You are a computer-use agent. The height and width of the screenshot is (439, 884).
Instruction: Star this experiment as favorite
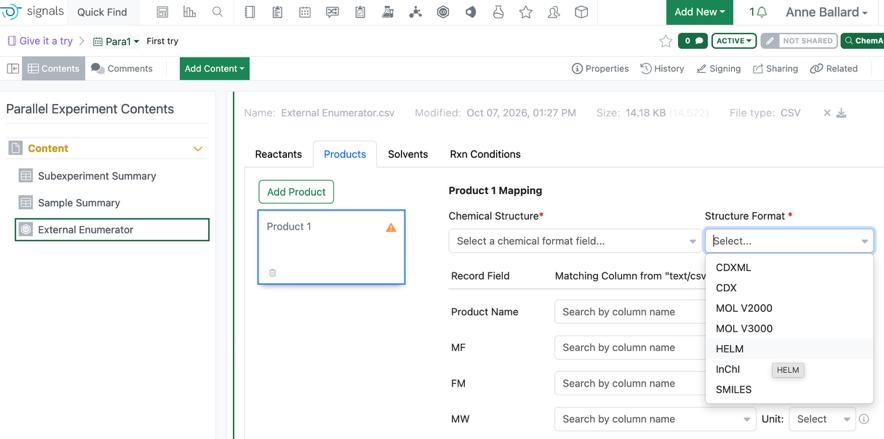(666, 41)
